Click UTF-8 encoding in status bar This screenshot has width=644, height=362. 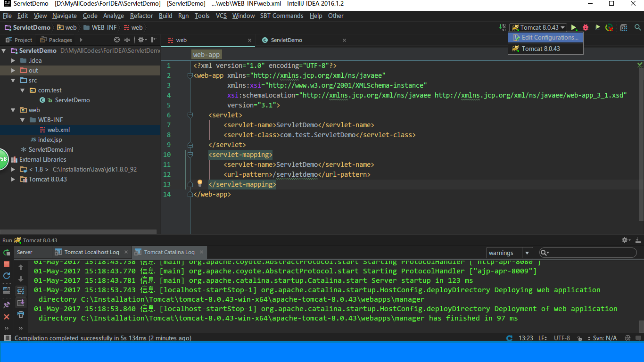click(x=562, y=338)
